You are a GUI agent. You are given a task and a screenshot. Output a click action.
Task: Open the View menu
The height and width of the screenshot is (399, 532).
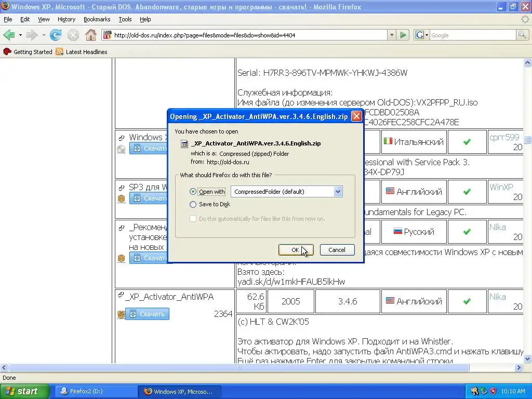(x=44, y=19)
